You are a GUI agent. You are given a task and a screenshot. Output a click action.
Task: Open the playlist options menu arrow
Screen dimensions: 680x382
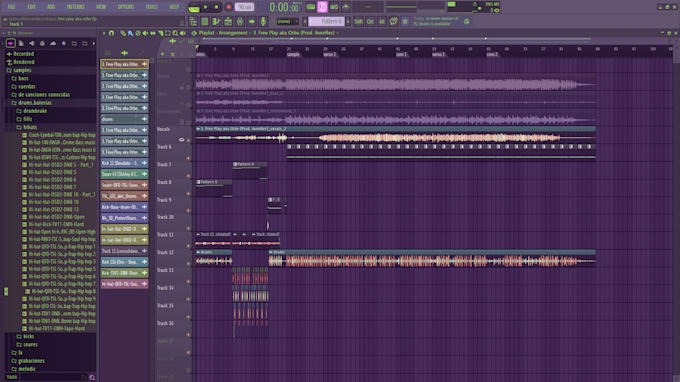click(x=104, y=33)
